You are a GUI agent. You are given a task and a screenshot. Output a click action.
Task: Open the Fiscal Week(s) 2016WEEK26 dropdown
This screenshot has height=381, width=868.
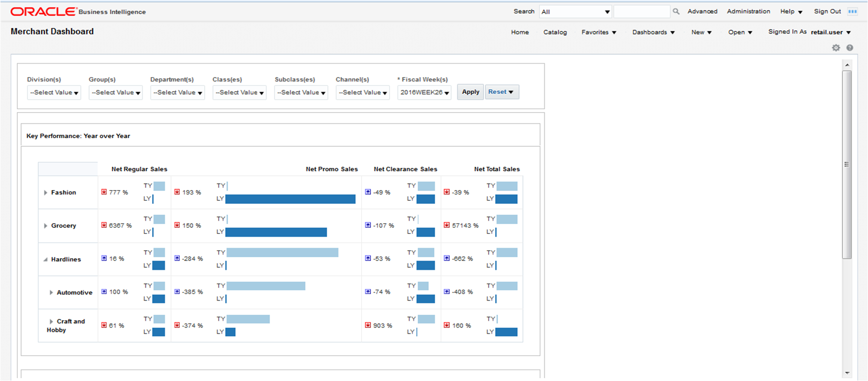(x=424, y=92)
